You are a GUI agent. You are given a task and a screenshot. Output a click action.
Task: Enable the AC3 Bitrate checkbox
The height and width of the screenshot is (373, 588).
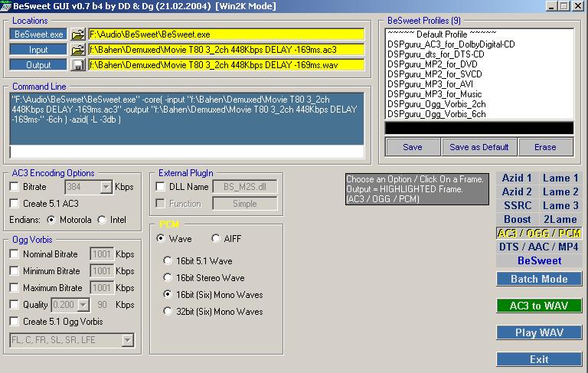pyautogui.click(x=15, y=187)
